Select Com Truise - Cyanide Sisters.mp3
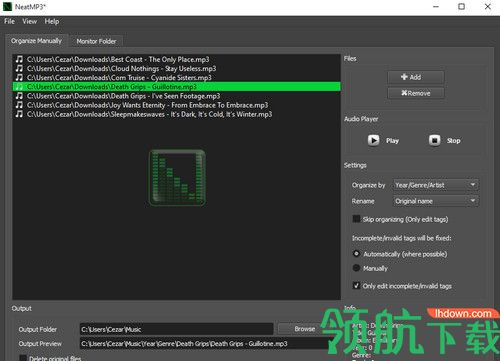The height and width of the screenshot is (361, 500). click(176, 78)
